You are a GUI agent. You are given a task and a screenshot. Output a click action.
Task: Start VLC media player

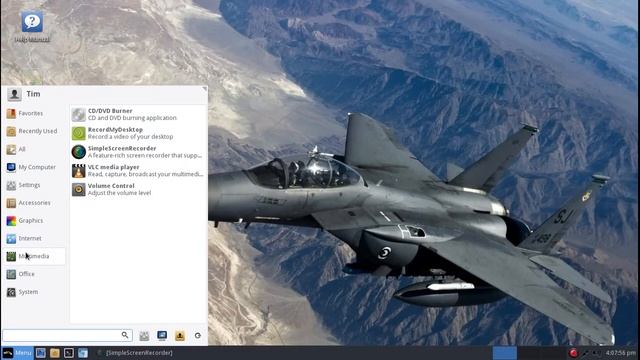coord(138,171)
